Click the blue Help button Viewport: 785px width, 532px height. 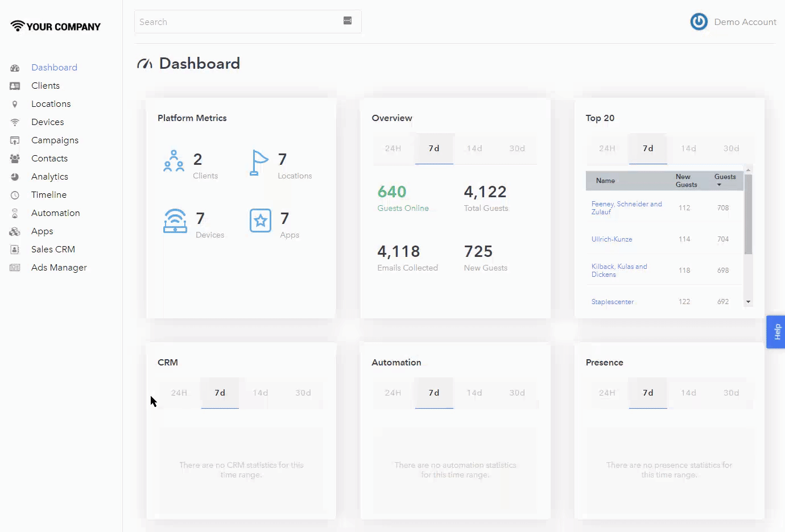pyautogui.click(x=776, y=332)
